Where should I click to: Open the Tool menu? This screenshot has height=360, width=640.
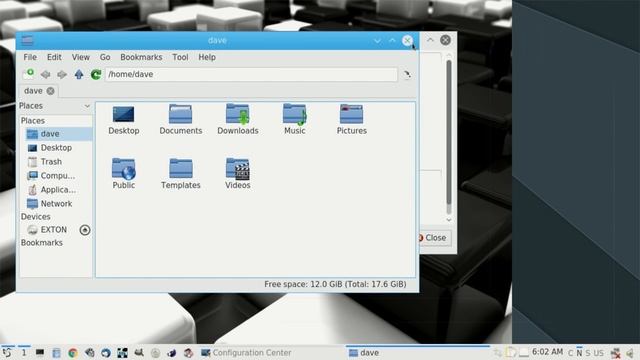(x=180, y=57)
